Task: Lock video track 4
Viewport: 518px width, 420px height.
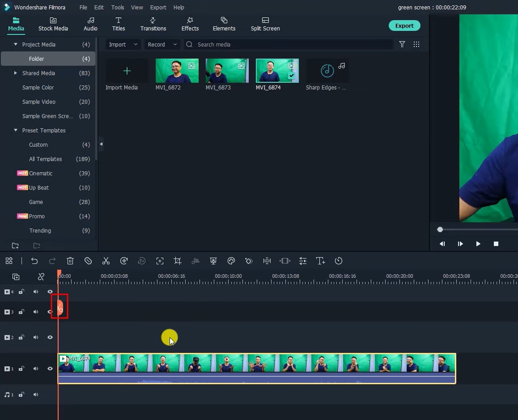Action: [21, 292]
